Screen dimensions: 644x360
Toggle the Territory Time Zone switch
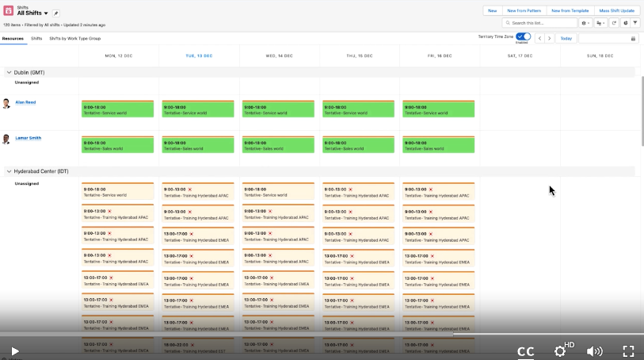(x=524, y=36)
